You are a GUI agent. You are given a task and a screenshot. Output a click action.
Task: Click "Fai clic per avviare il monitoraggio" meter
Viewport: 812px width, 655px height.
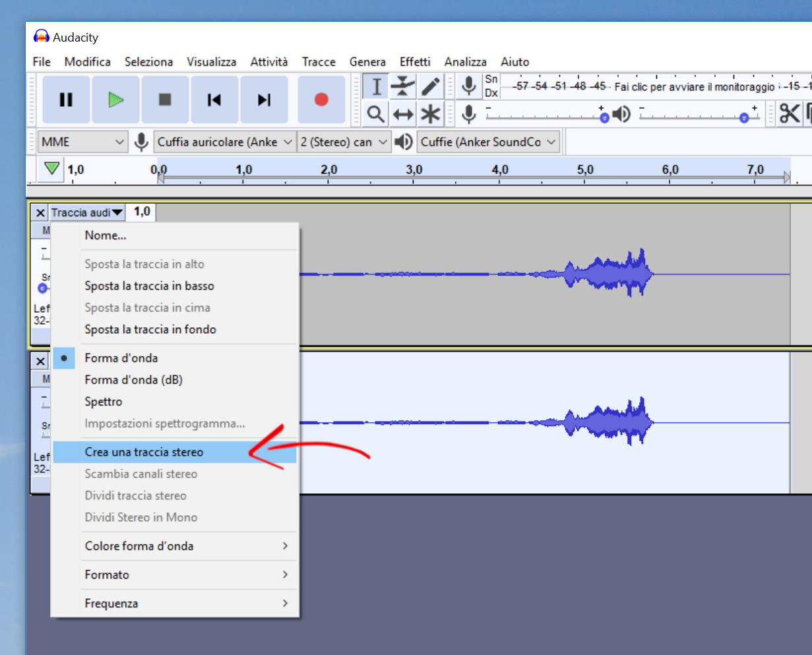(695, 86)
